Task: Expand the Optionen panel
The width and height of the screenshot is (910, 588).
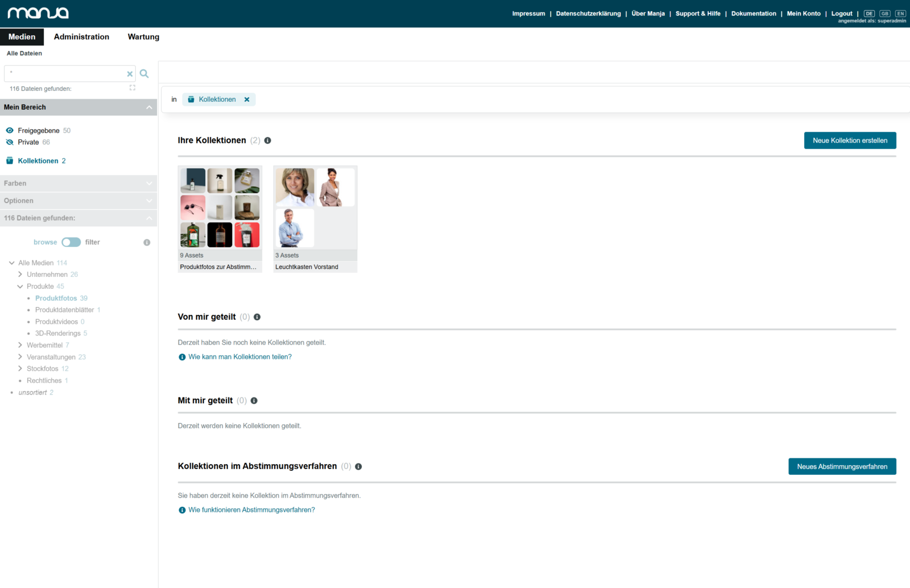Action: [x=78, y=201]
